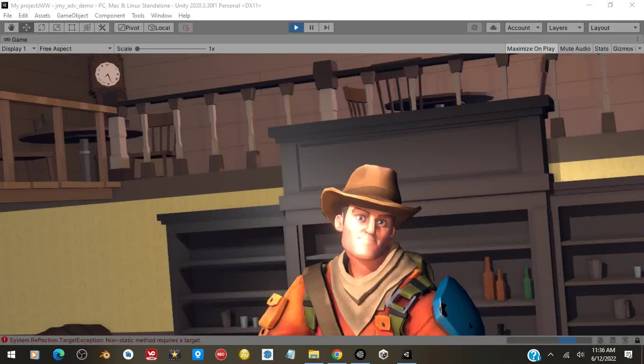644x364 pixels.
Task: Select the Rect transform tool
Action: click(x=72, y=27)
